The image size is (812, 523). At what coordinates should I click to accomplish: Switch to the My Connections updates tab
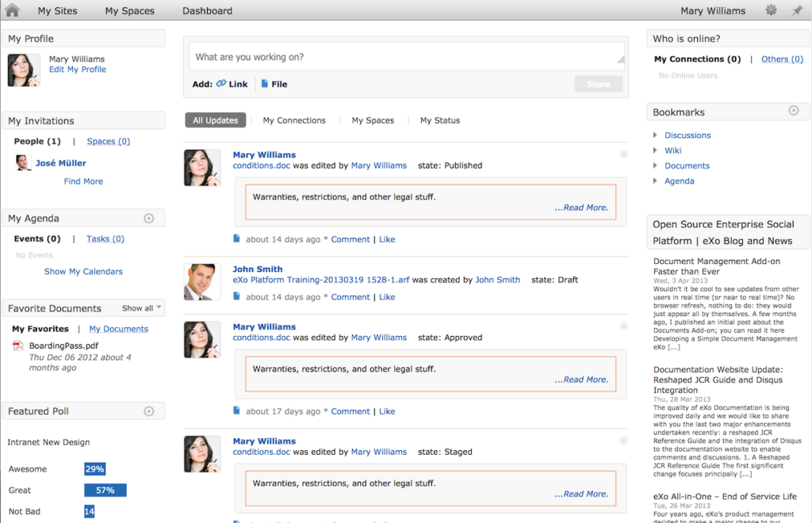click(x=294, y=120)
